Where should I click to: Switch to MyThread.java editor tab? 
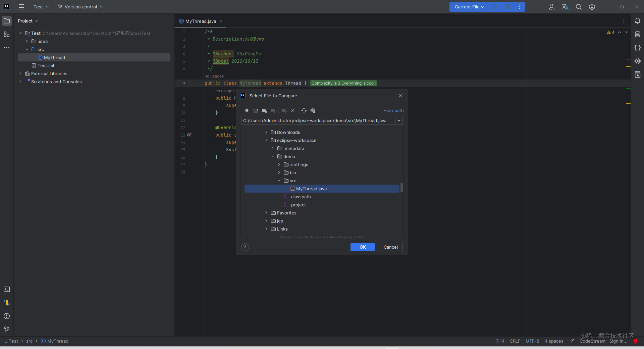201,21
